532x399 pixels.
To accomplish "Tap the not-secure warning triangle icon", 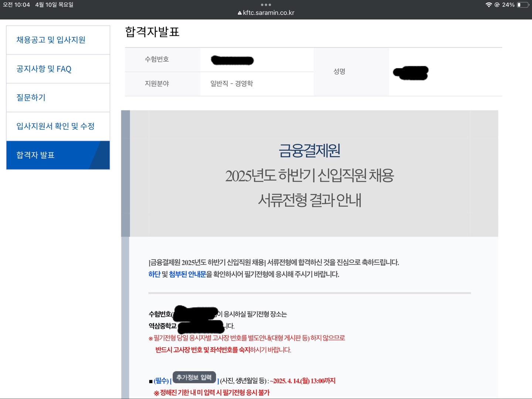I will point(240,13).
